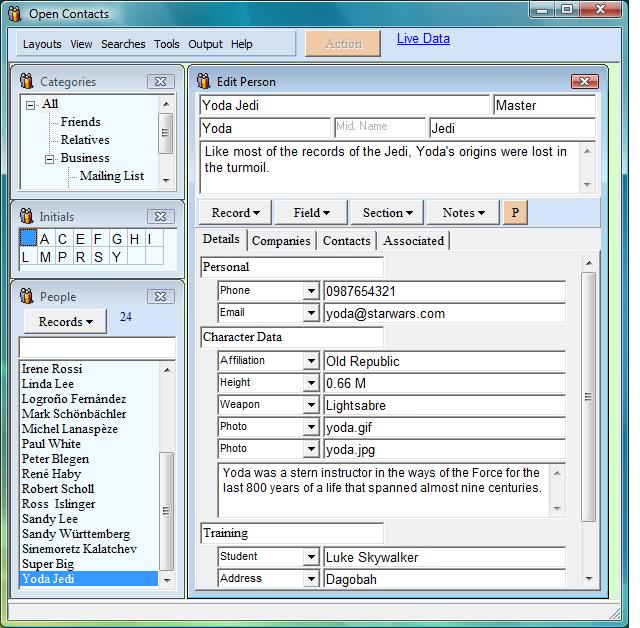Click the Categories panel header icon
The image size is (640, 628).
click(27, 81)
